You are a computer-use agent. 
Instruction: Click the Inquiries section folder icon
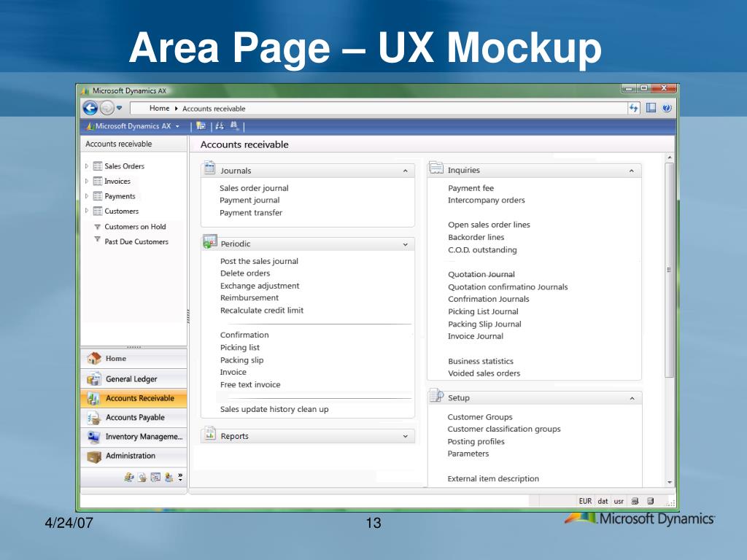[x=436, y=168]
